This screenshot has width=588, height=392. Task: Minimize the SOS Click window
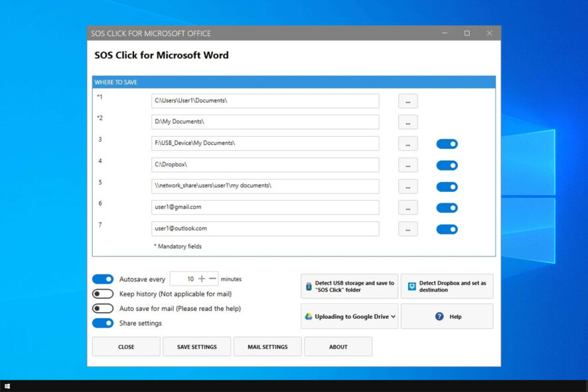445,33
